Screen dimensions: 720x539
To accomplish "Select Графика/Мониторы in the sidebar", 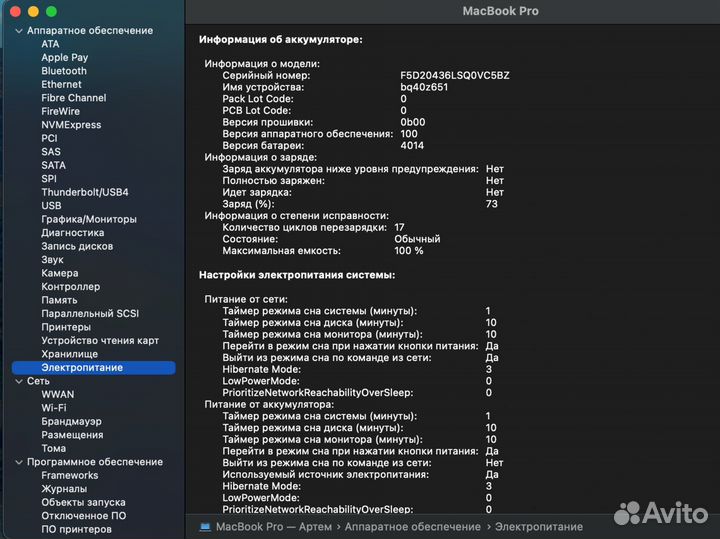I will (89, 219).
